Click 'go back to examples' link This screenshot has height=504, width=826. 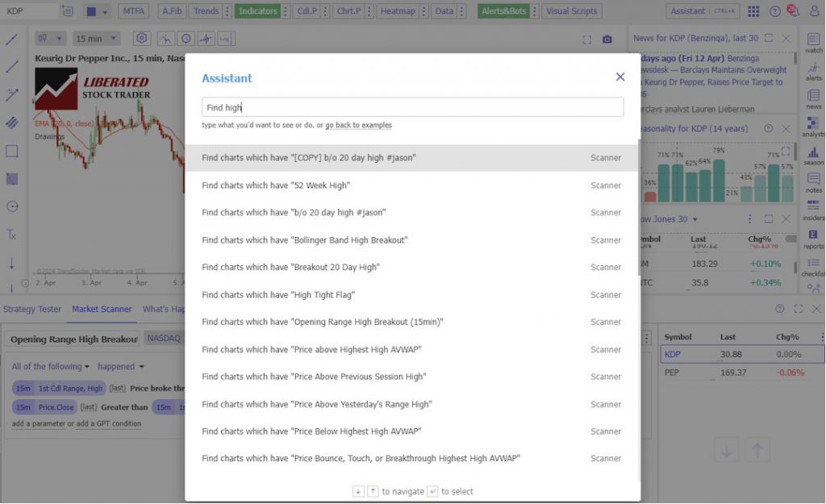point(358,125)
